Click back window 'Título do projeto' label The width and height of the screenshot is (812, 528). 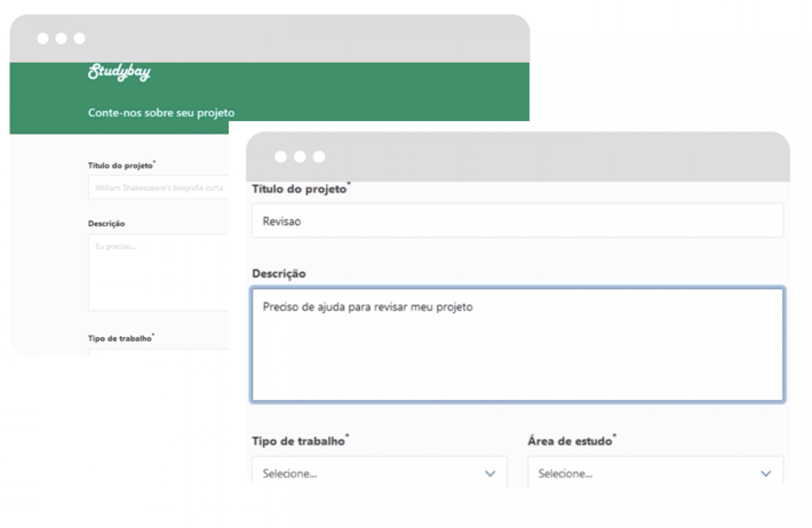point(121,166)
